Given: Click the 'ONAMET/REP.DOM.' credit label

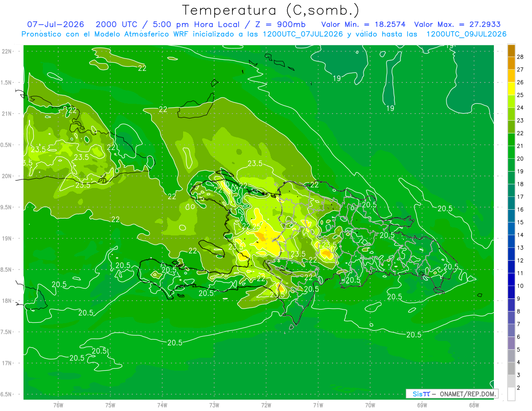Looking at the screenshot, I should click(468, 394).
